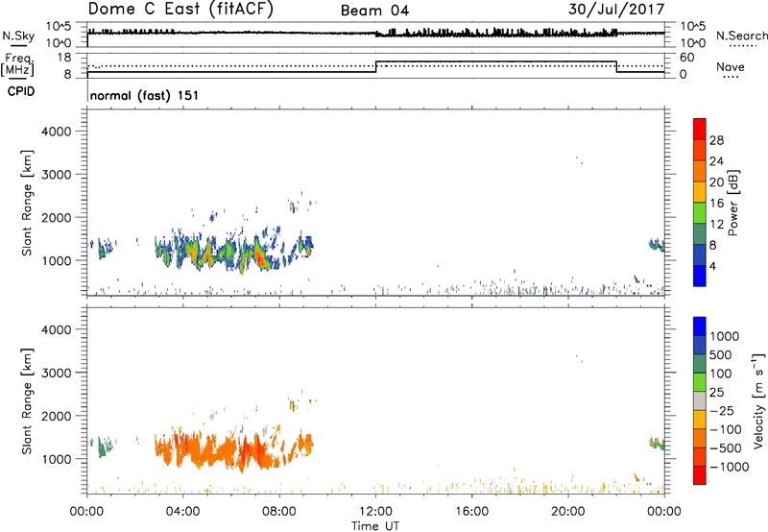The image size is (768, 532).
Task: Click the "4" Power scale value
Action: click(713, 266)
